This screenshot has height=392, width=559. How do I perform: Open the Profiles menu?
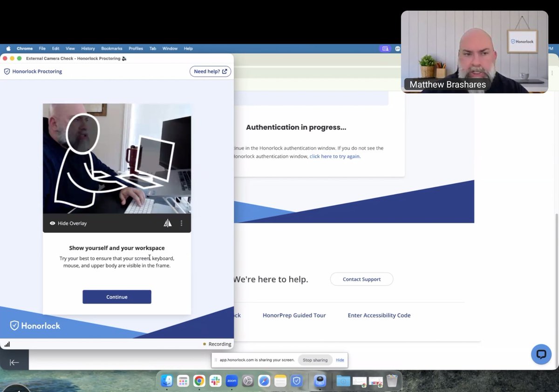point(136,48)
